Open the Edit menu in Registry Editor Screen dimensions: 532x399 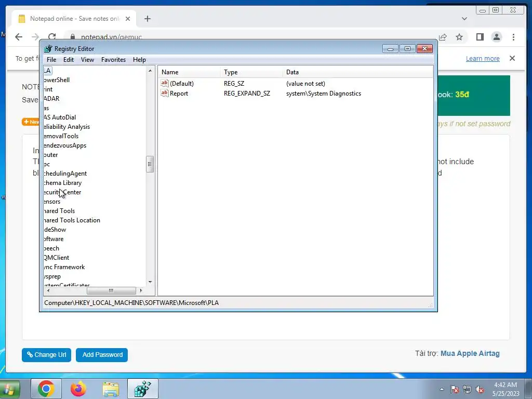click(x=68, y=60)
